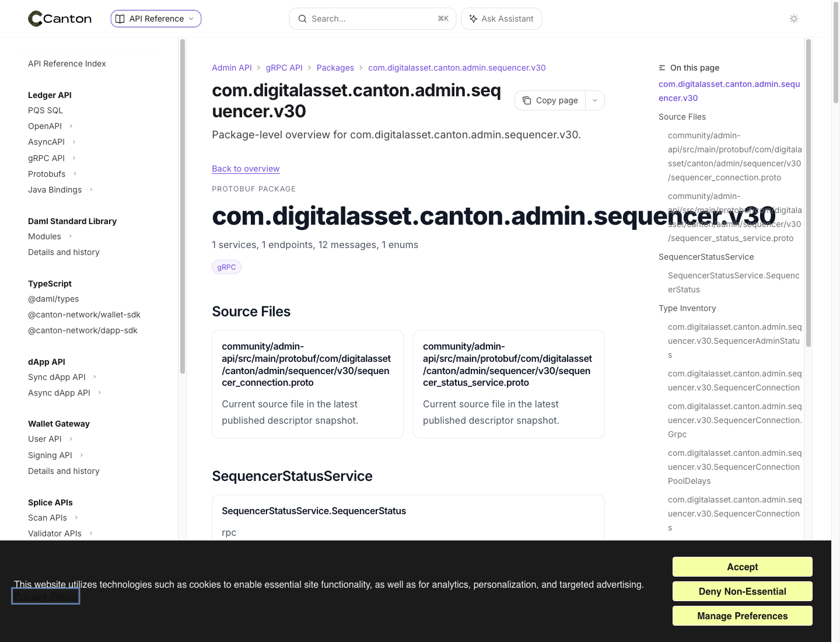Click the sequencer.v30 breadcrumb link
The image size is (840, 642).
[457, 68]
